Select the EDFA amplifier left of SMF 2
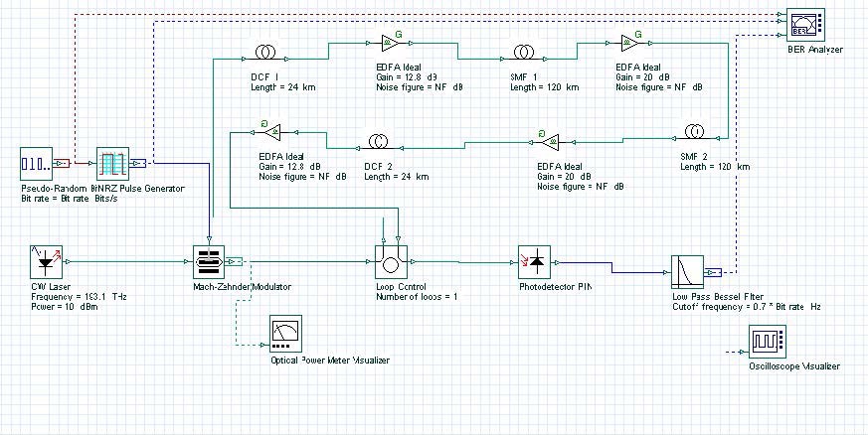 pos(550,141)
